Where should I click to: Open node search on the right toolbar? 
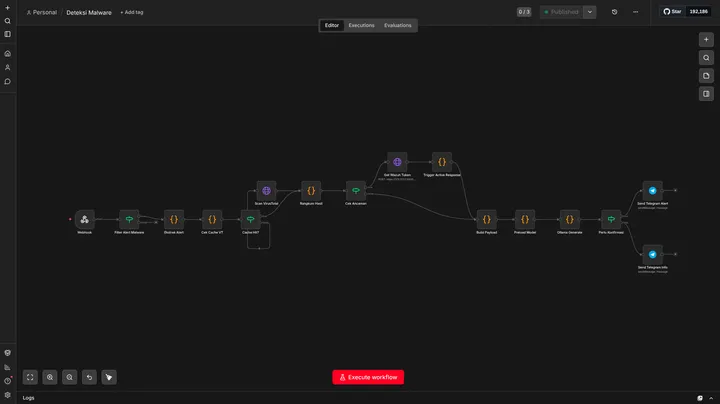coord(706,58)
